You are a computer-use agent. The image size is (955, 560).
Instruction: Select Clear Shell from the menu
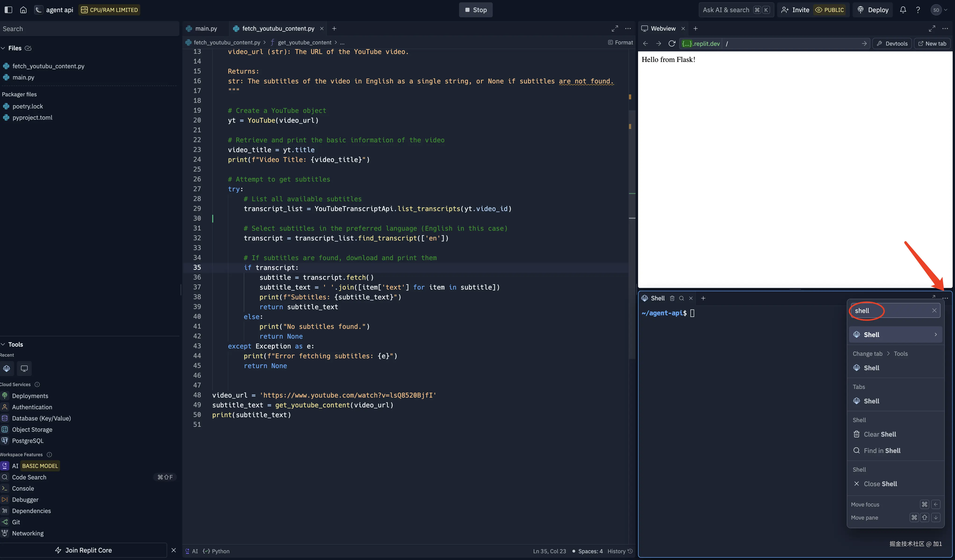point(880,434)
